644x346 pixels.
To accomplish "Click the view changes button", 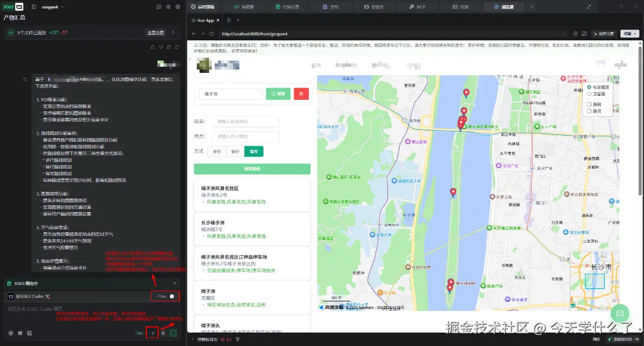I will point(156,33).
